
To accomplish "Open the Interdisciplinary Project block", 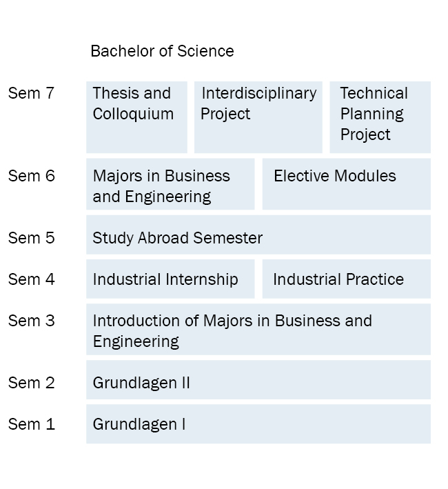I will click(258, 117).
